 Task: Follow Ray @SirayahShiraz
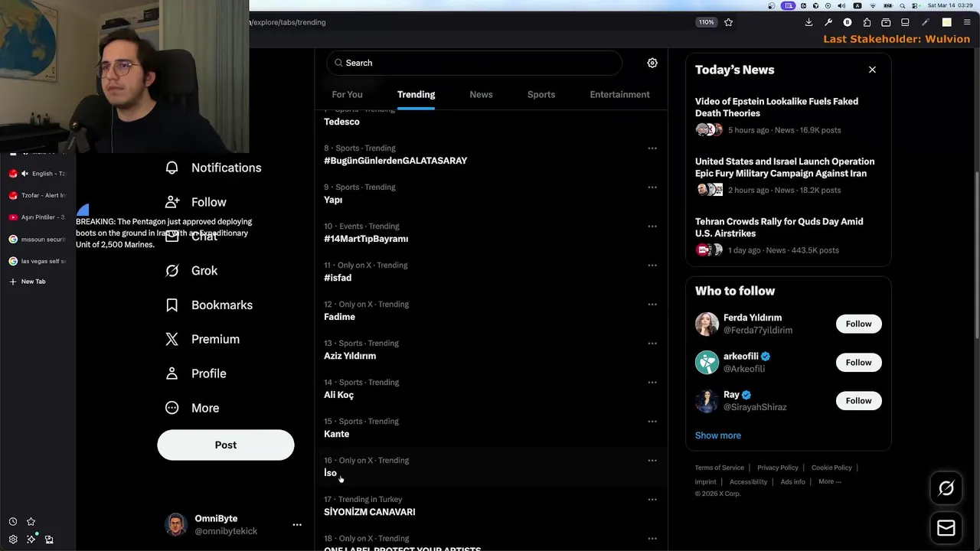(858, 400)
